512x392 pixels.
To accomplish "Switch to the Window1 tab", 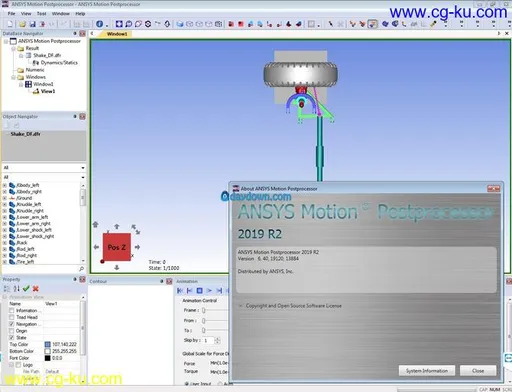I will click(x=116, y=34).
